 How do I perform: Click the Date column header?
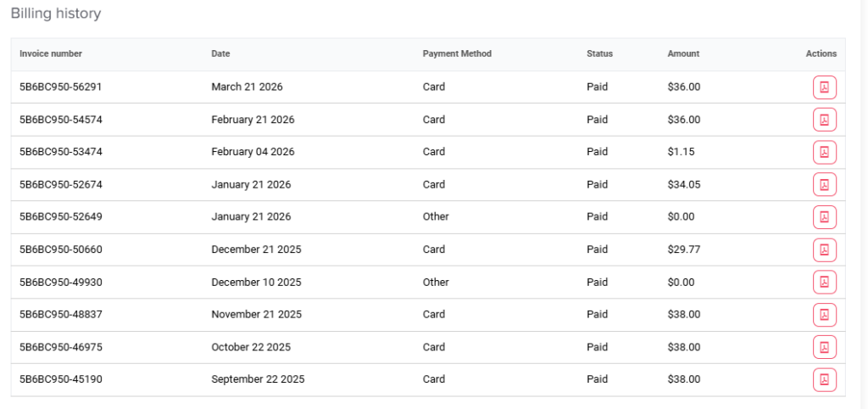coord(220,54)
